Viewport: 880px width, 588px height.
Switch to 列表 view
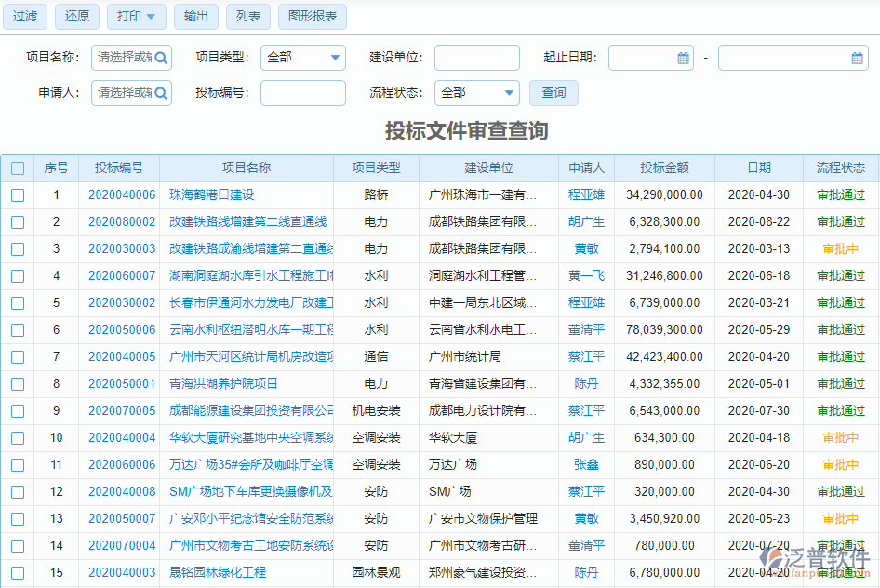tap(247, 16)
